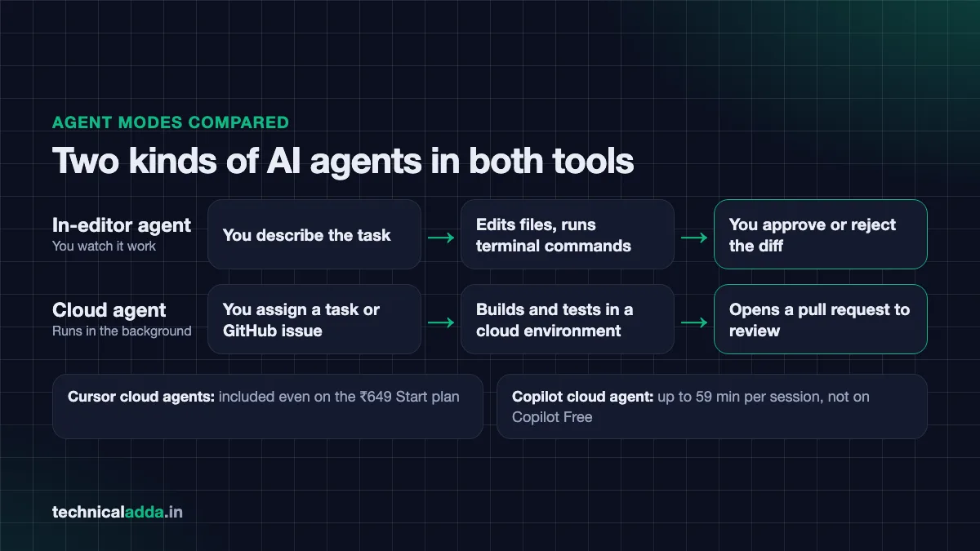Click the title 'Two kinds of AI agents in both tools'
The image size is (980, 551).
tap(343, 161)
